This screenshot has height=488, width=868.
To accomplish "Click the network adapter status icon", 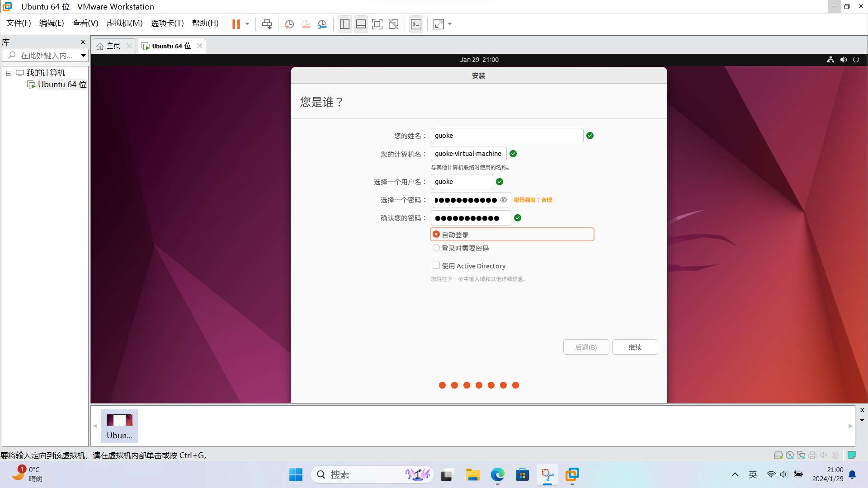I will (801, 455).
